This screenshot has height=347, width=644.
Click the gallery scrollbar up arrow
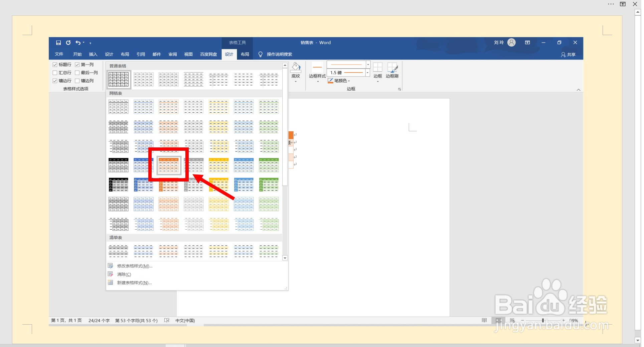click(285, 66)
